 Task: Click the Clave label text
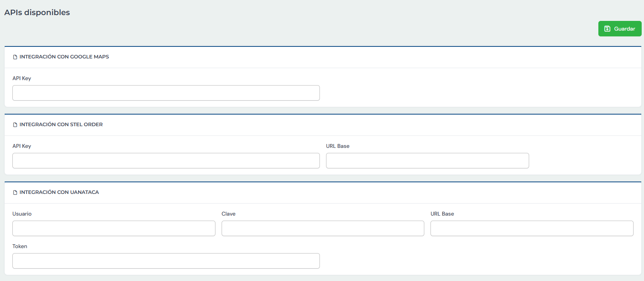tap(228, 214)
